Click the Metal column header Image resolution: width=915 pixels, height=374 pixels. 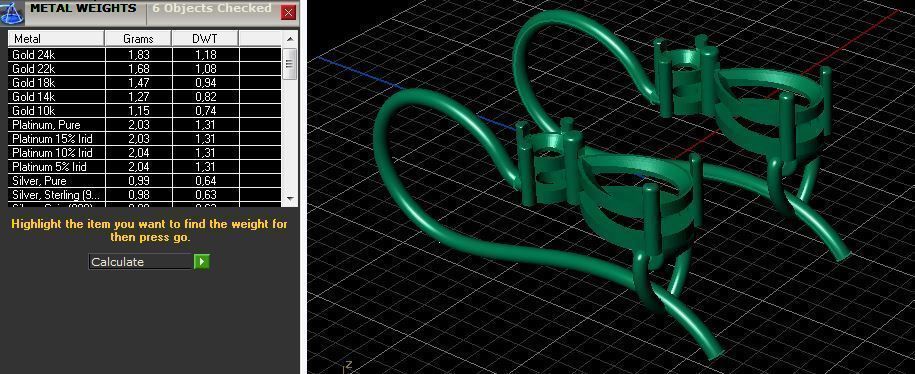click(57, 39)
